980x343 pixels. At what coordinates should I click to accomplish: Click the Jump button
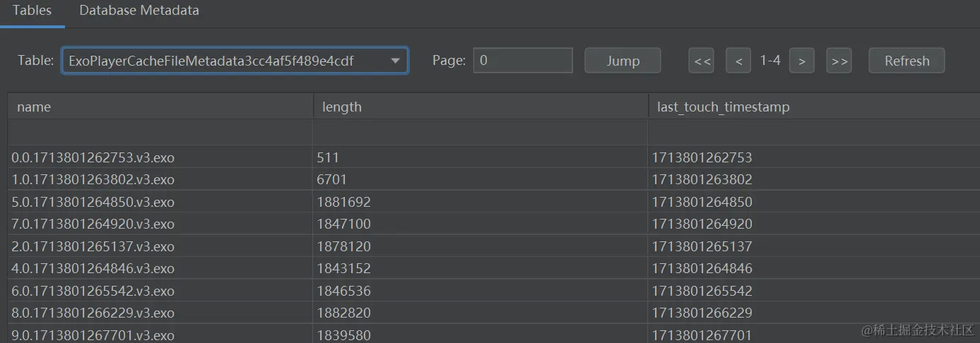622,61
